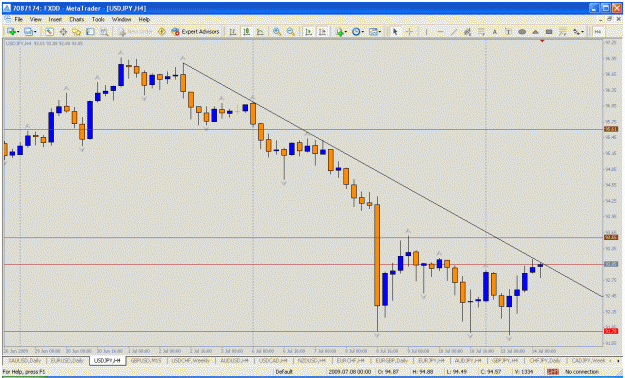
Task: Select the Arrows objects tool
Action: (x=576, y=32)
